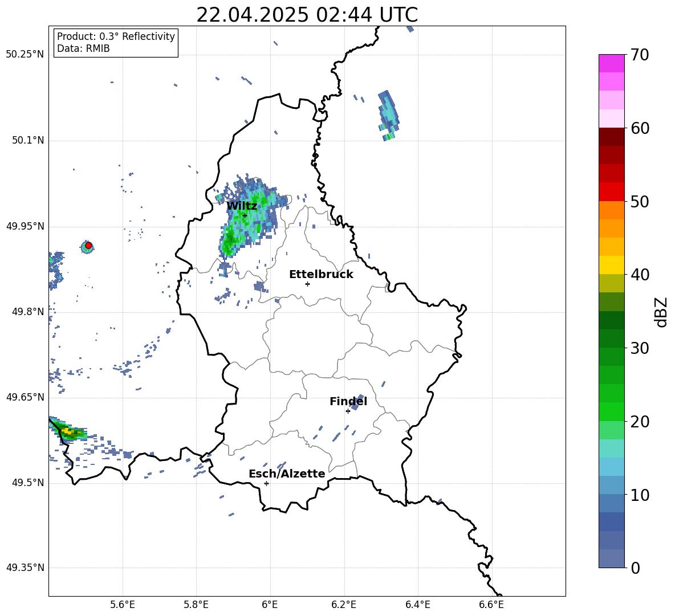This screenshot has width=675, height=616.
Task: Click the 6.4°E longitude label
Action: tap(417, 605)
